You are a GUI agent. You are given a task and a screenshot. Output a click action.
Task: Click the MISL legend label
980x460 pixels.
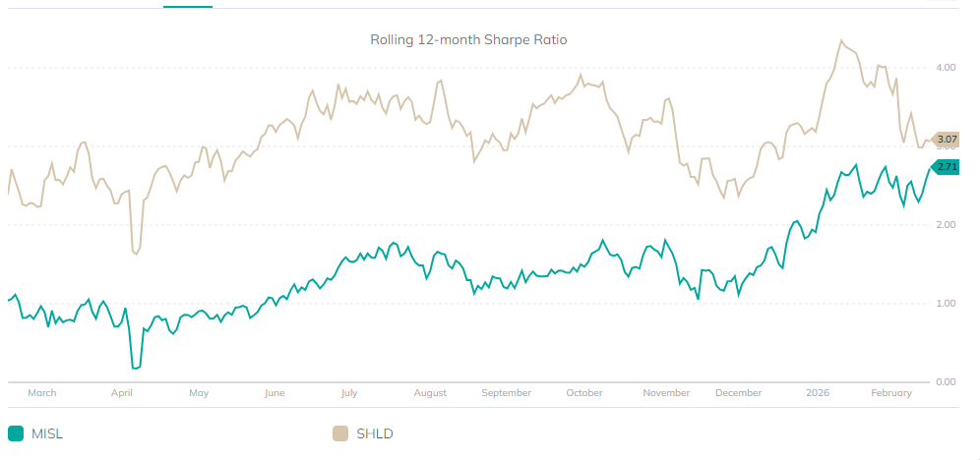[49, 433]
